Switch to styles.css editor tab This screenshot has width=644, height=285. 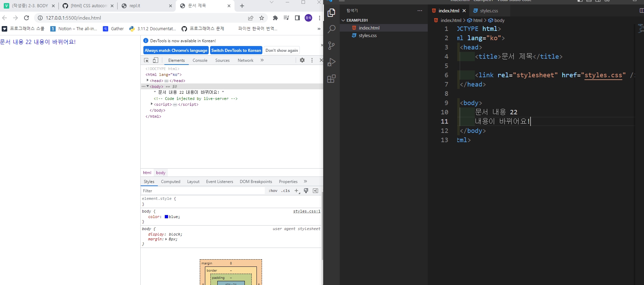pyautogui.click(x=489, y=11)
